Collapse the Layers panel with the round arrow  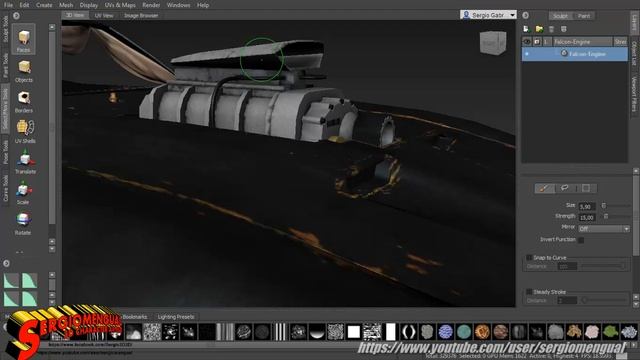[526, 16]
